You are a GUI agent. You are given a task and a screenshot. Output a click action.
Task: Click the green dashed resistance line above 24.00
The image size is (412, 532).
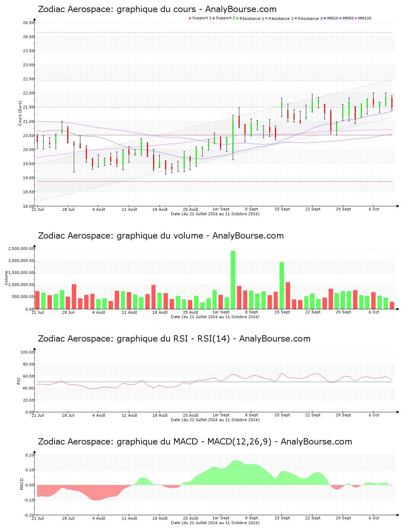(214, 33)
